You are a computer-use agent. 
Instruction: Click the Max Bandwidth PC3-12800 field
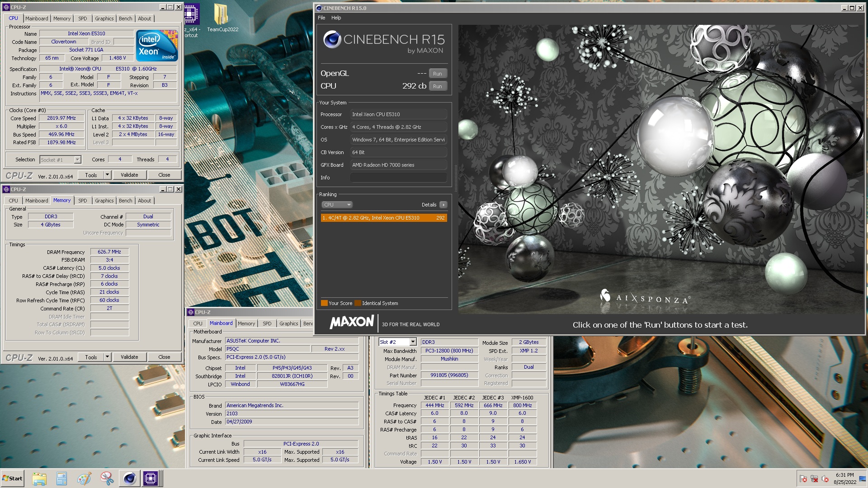pyautogui.click(x=449, y=351)
